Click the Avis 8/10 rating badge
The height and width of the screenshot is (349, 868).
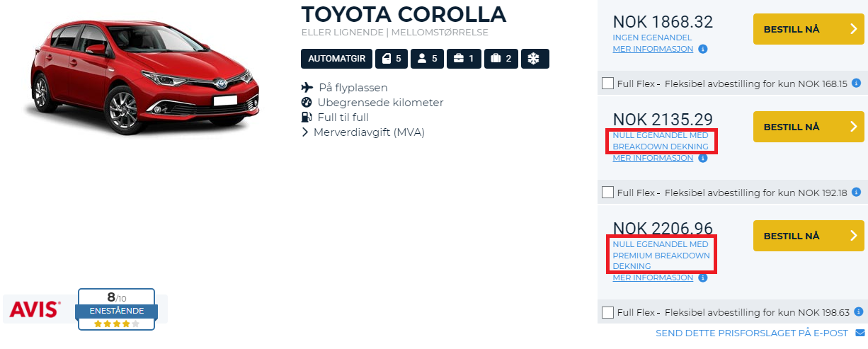[x=115, y=308]
